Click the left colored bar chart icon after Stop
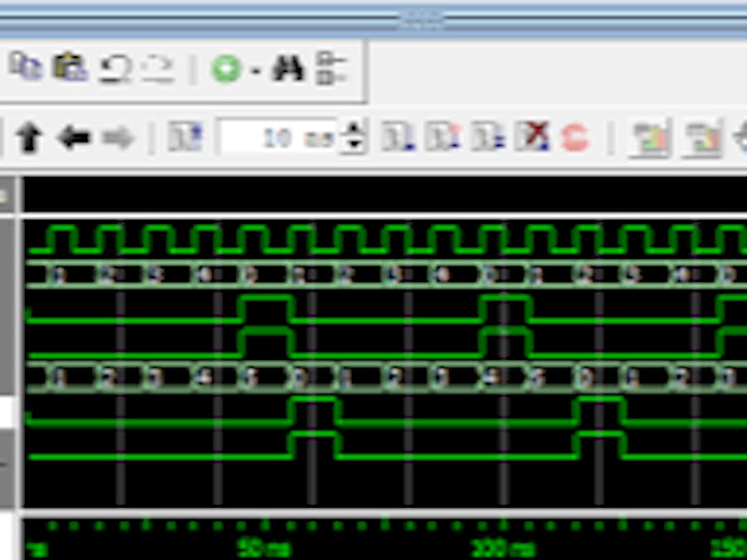The width and height of the screenshot is (747, 560). 650,138
